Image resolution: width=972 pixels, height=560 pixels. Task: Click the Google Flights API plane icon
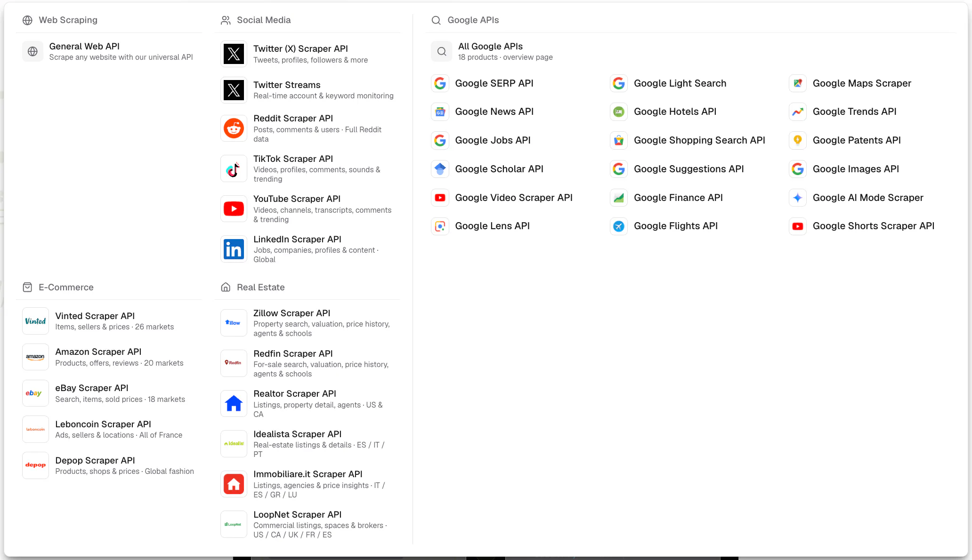(619, 226)
